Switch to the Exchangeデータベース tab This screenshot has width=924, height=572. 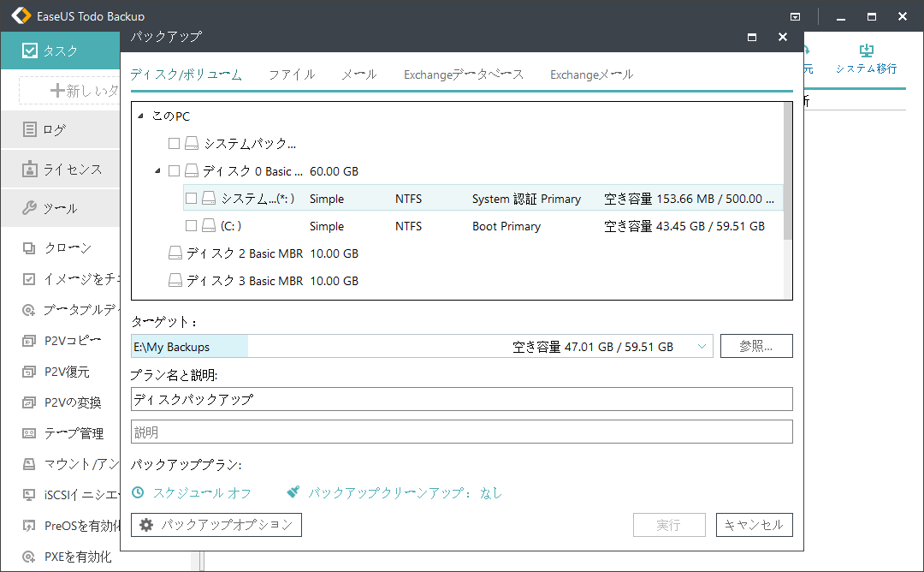point(464,74)
